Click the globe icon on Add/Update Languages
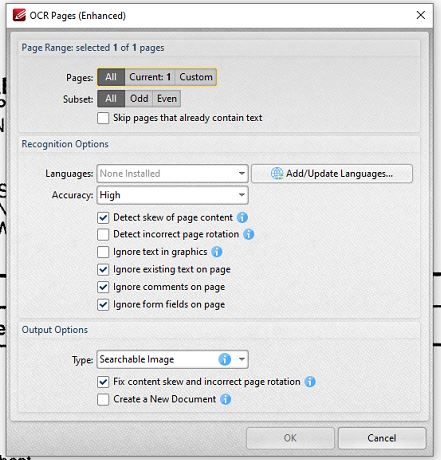441x460 pixels. 277,173
